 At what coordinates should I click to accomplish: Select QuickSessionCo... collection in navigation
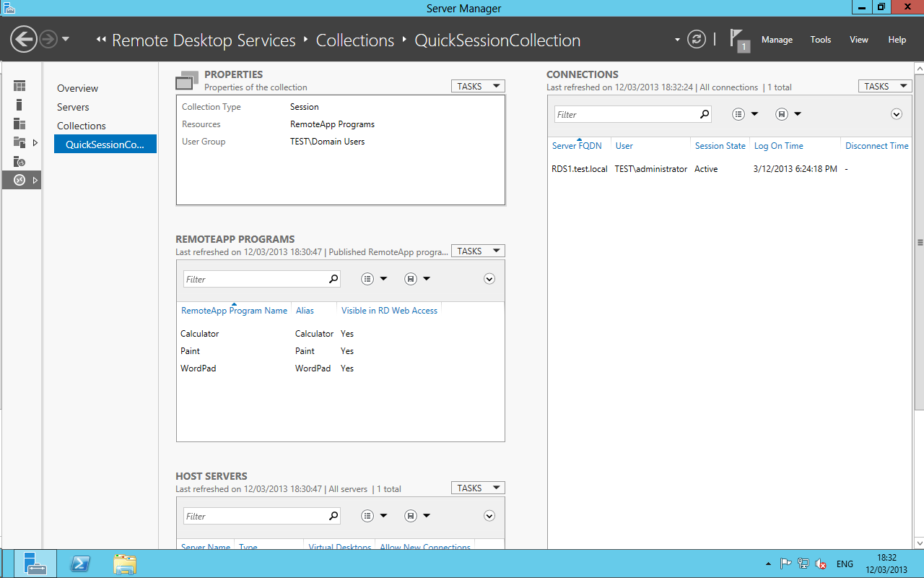point(105,144)
